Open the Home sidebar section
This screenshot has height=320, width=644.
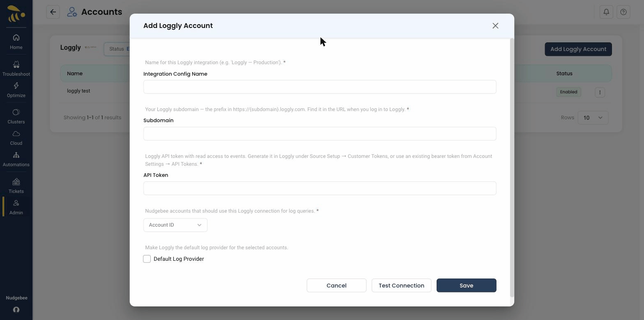point(16,42)
